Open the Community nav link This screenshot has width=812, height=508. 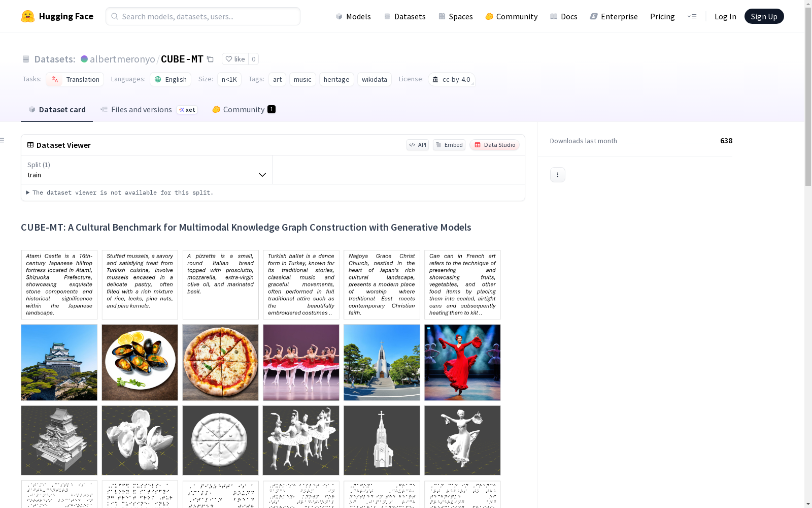512,16
